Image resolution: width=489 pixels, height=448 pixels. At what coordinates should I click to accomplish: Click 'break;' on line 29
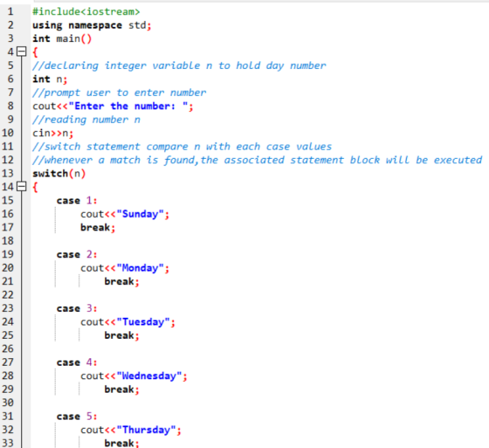coord(122,389)
